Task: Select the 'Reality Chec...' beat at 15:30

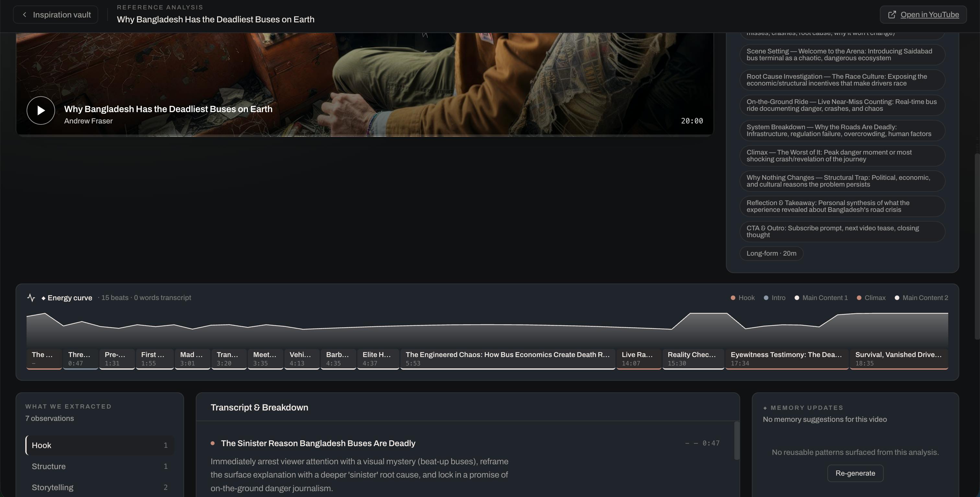Action: coord(694,359)
